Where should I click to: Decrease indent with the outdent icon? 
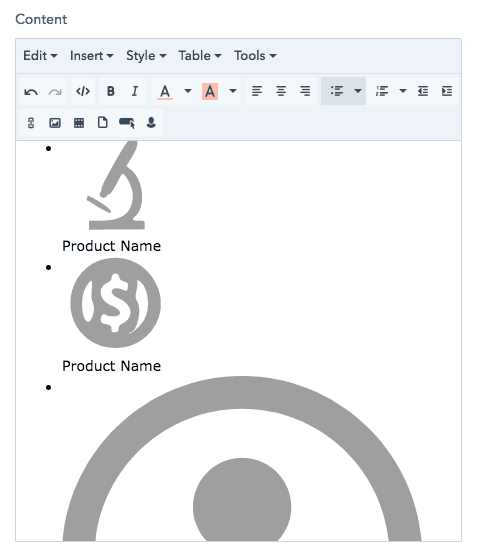pyautogui.click(x=423, y=91)
